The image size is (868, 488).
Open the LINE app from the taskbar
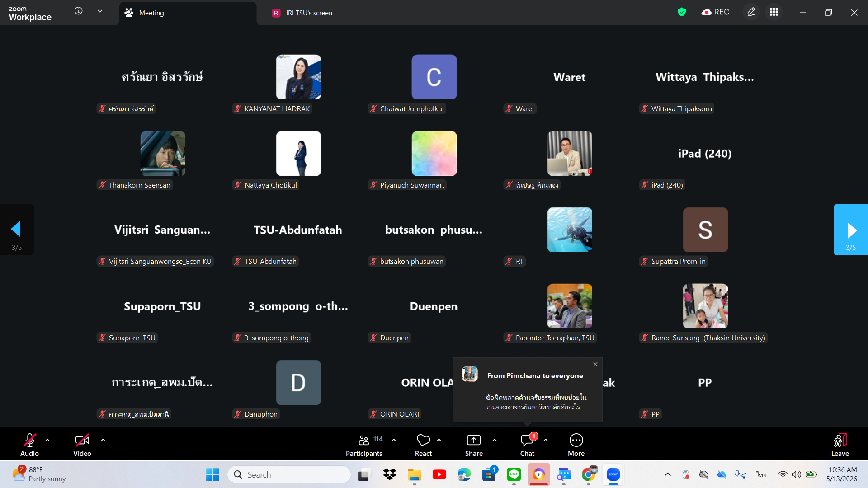click(514, 475)
